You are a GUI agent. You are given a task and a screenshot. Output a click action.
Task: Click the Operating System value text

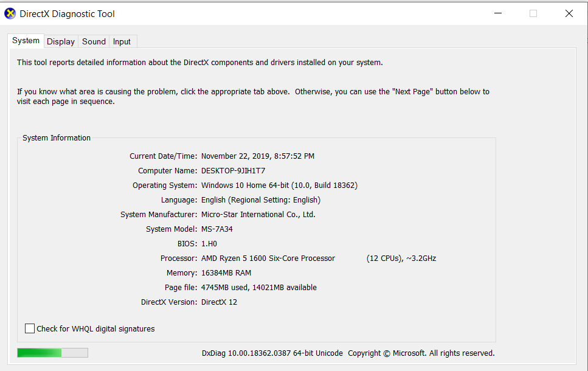[279, 185]
